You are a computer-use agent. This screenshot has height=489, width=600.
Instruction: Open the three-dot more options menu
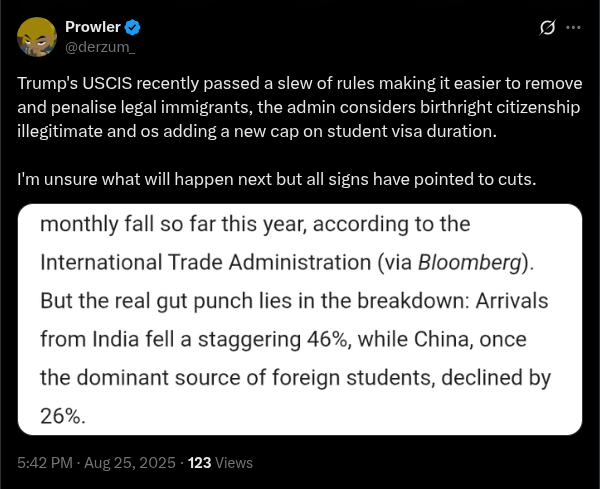(x=573, y=28)
